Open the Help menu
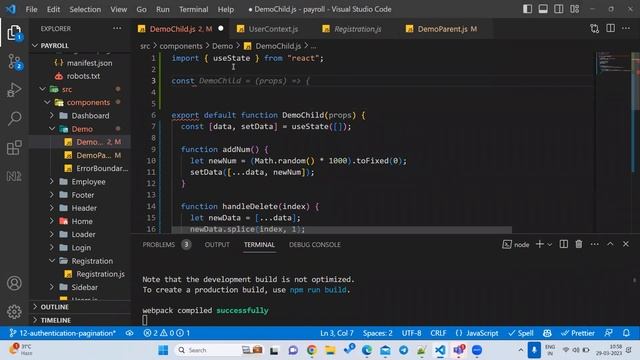Image resolution: width=640 pixels, height=360 pixels. 226,9
